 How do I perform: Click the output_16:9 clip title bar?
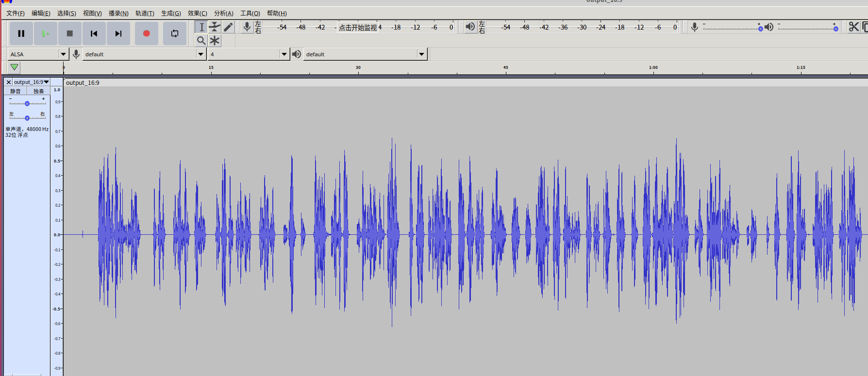[x=466, y=83]
